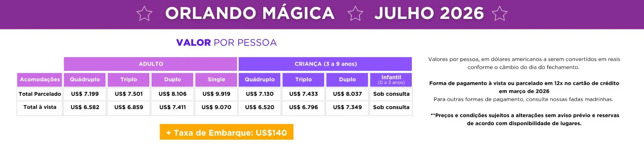Click the Forma de pagamento bold text
644x161 pixels.
tap(524, 83)
